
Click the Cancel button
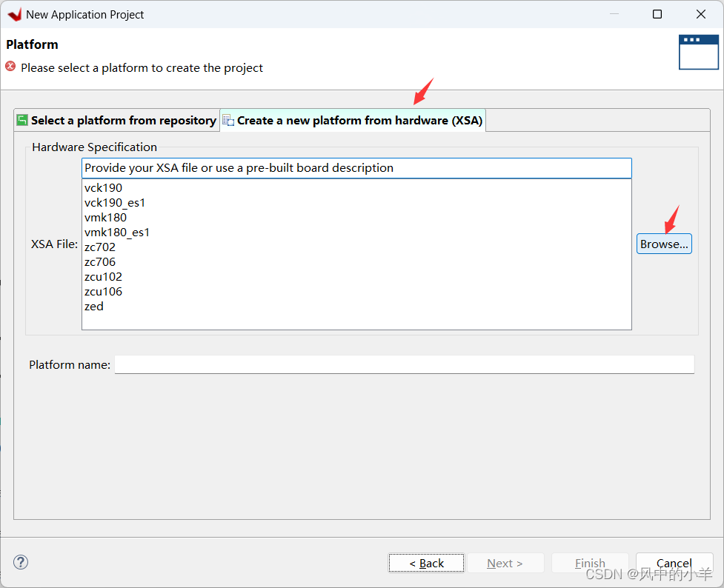click(x=674, y=563)
